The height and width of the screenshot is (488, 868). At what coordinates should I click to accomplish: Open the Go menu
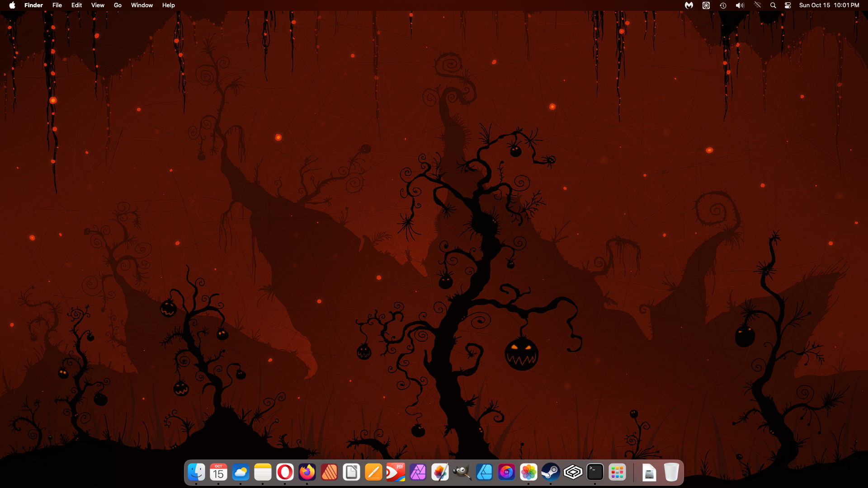coord(118,5)
